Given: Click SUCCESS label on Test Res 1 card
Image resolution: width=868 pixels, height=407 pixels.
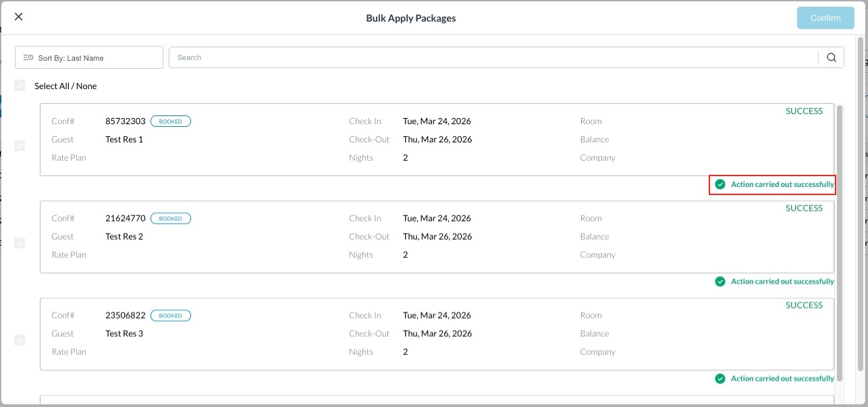Looking at the screenshot, I should 804,111.
